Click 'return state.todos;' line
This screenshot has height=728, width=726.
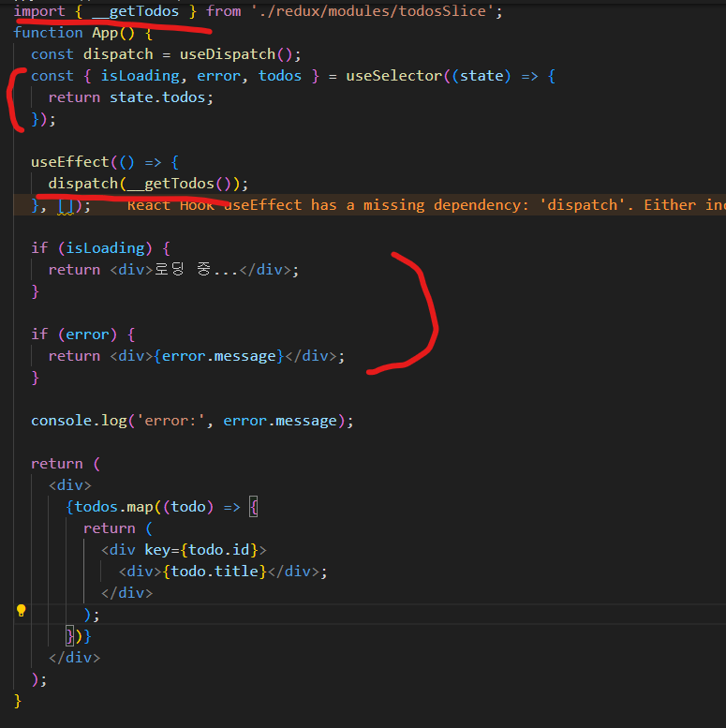(131, 97)
